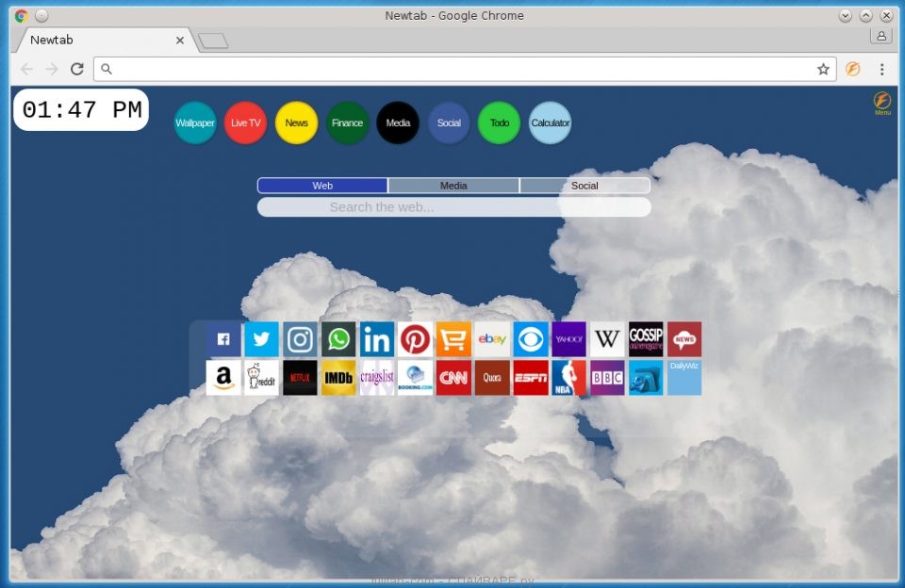The image size is (905, 588).
Task: Open the Twitter shortcut tile
Action: [x=261, y=339]
